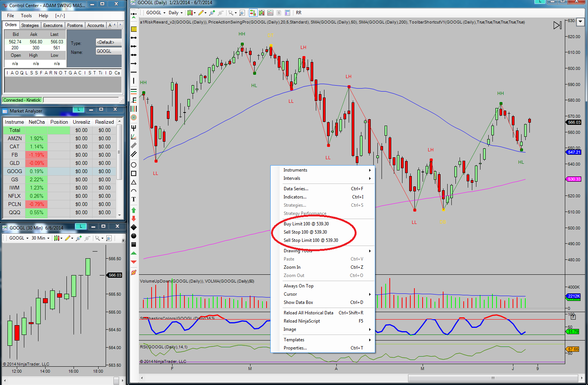Image resolution: width=588 pixels, height=385 pixels.
Task: Open the Data Series icon in Daily chart toolbar
Action: tap(261, 13)
